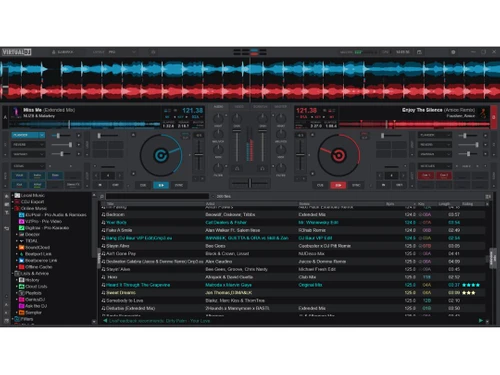Click the Enjoy The Silence cover art
Image resolution: width=500 pixels, height=375 pixels.
483,113
